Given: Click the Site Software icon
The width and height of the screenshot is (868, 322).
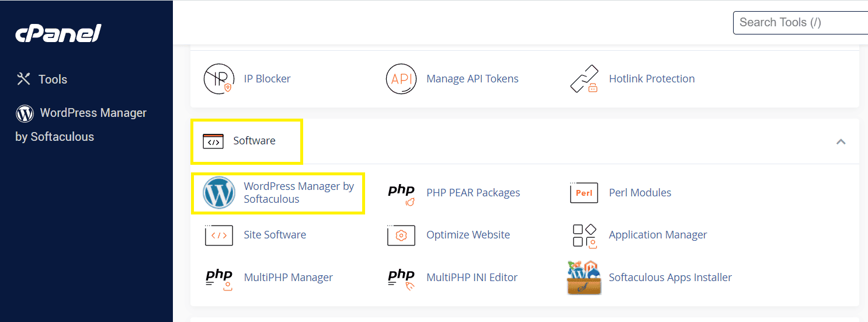Looking at the screenshot, I should (x=219, y=235).
